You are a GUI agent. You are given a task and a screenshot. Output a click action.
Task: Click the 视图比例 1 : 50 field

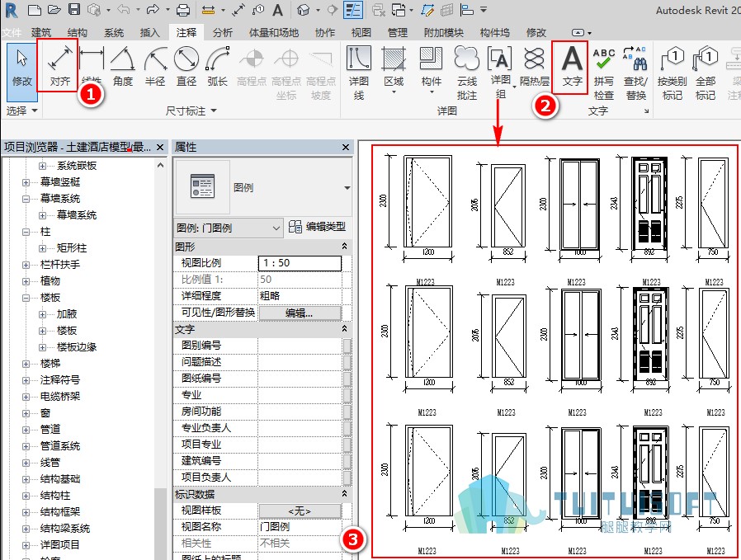(x=300, y=263)
